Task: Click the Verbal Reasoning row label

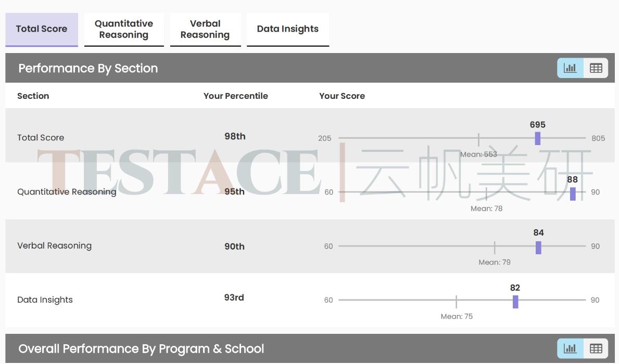Action: tap(54, 245)
